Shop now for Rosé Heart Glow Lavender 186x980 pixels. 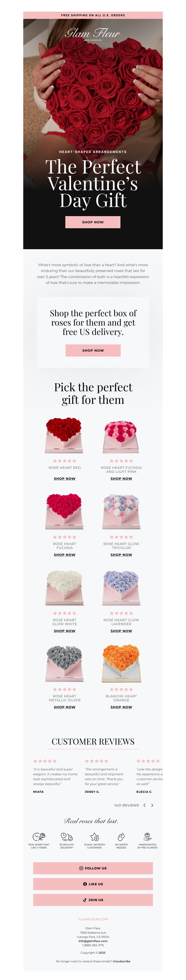[x=121, y=630]
